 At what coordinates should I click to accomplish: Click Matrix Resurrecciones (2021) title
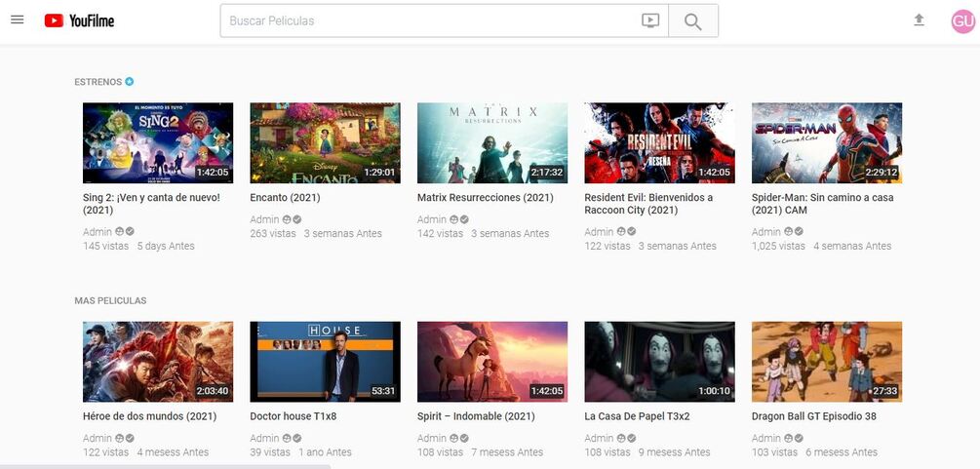485,198
